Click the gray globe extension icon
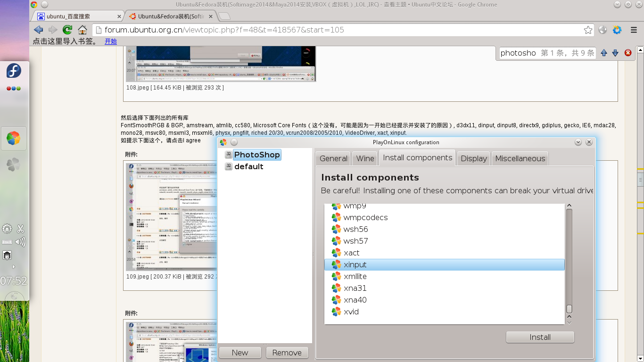Image resolution: width=644 pixels, height=362 pixels. [x=603, y=30]
